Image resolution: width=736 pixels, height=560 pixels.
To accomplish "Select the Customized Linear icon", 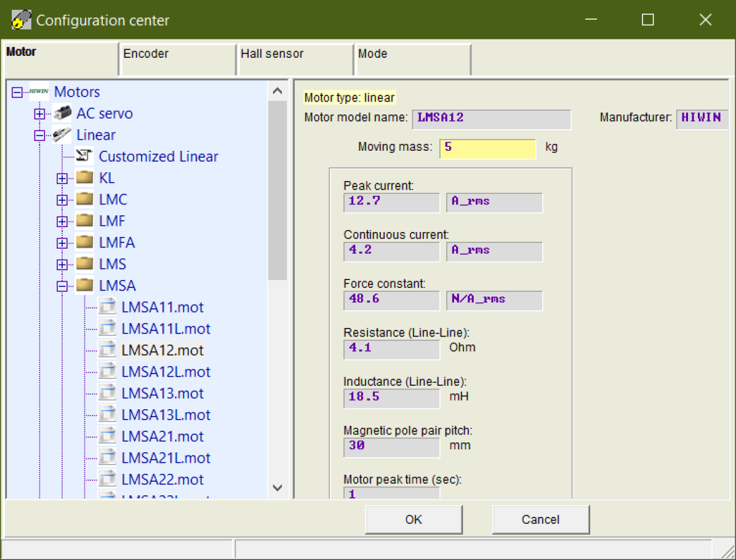I will (x=84, y=156).
